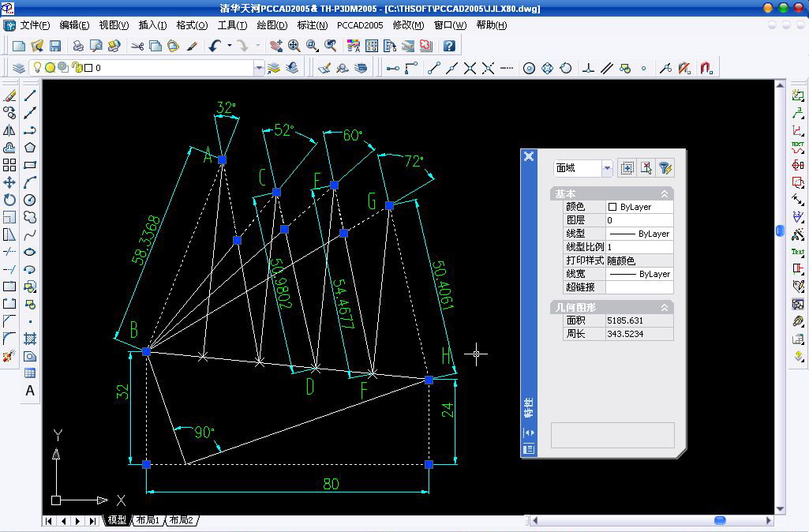This screenshot has height=532, width=809.
Task: Toggle Snap to Perpendicular object snap
Action: [588, 68]
